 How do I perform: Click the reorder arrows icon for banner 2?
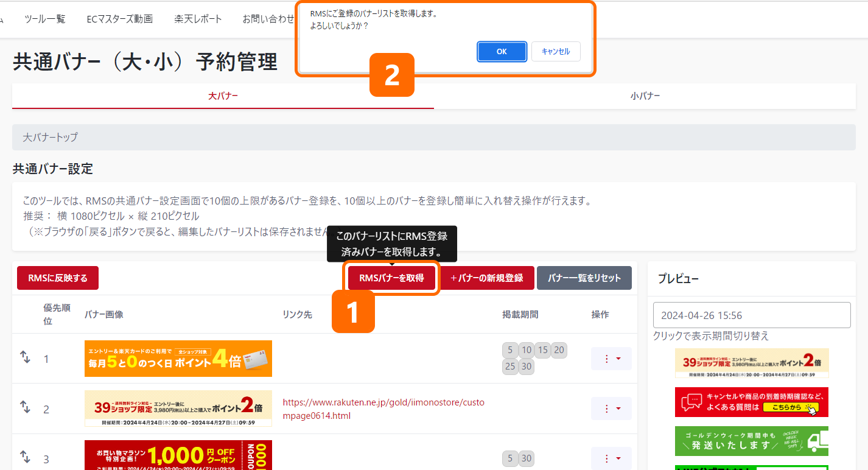pos(25,408)
